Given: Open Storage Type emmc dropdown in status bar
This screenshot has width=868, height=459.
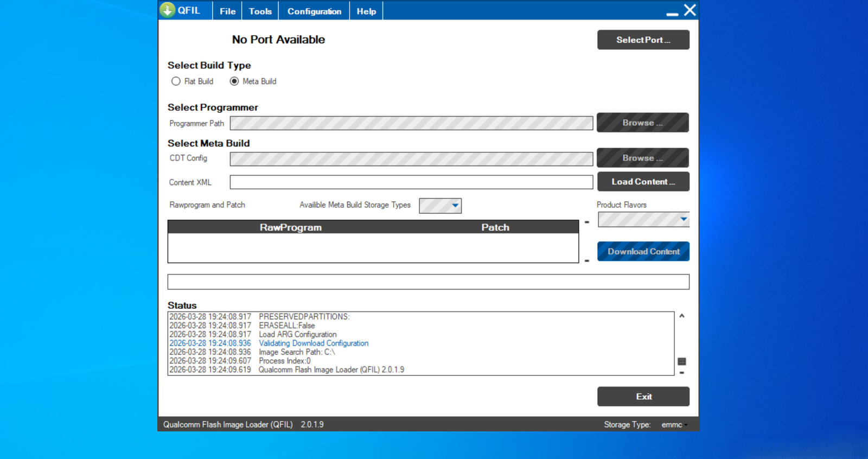Looking at the screenshot, I should [x=674, y=425].
